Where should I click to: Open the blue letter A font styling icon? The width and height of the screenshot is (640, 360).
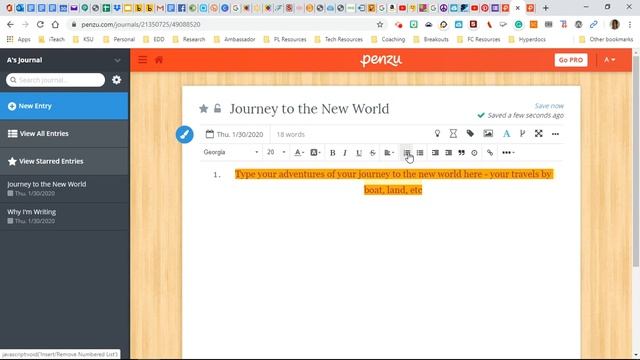[506, 133]
